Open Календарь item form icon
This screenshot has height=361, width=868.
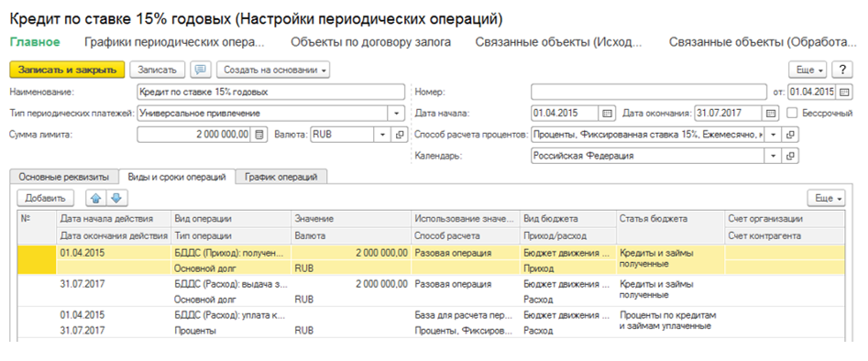(791, 156)
